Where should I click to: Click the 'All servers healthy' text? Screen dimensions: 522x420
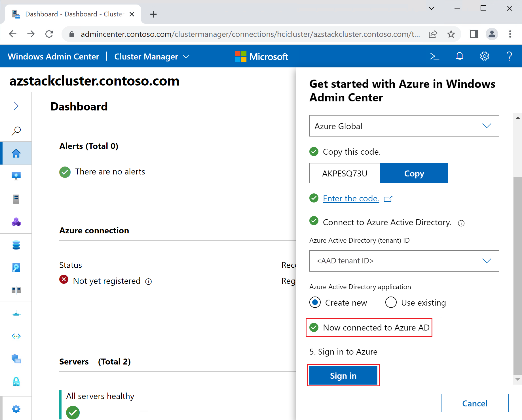(x=100, y=396)
